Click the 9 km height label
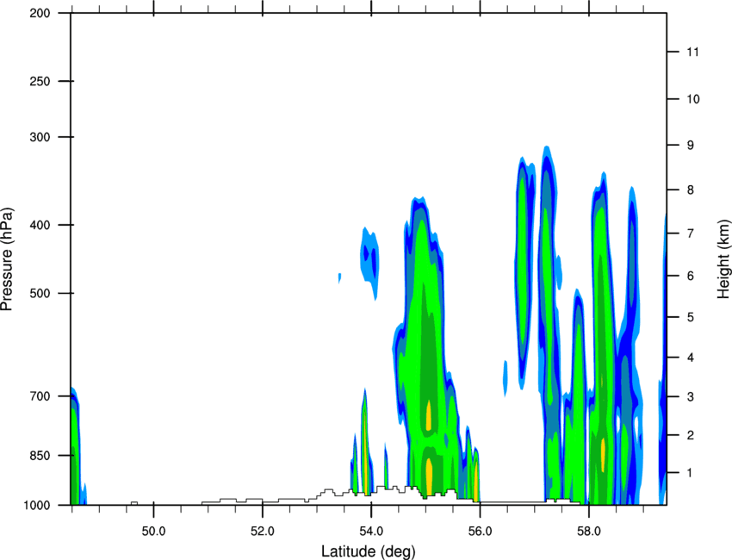 tap(691, 146)
